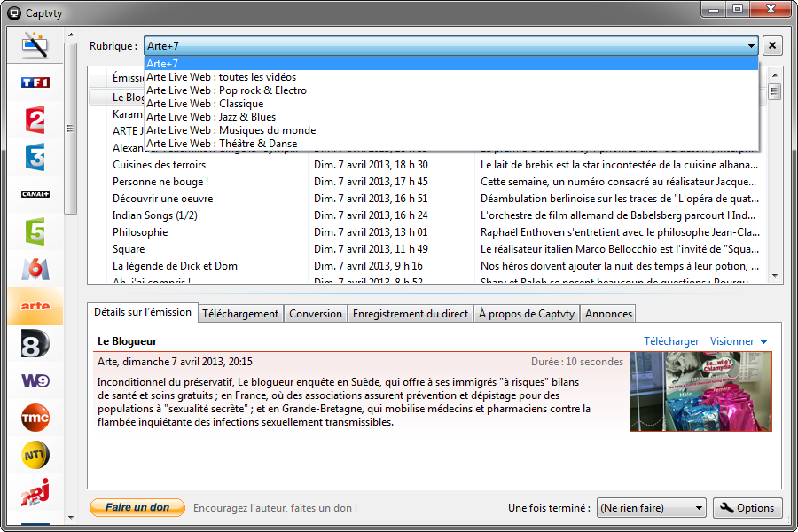The height and width of the screenshot is (532, 798).
Task: Choose Arte Live Web : Pop rock & Electro
Action: [451, 90]
